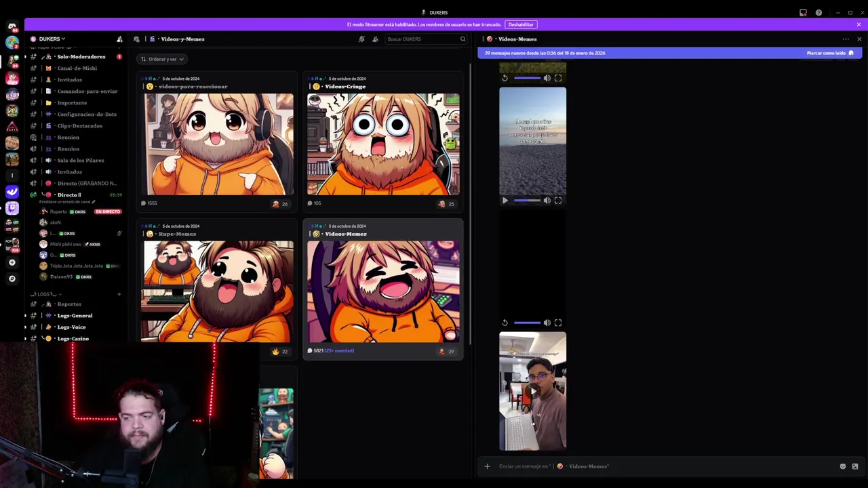Fullscreen the first video at top of thread
Screen dimensions: 868x488
[x=558, y=78]
